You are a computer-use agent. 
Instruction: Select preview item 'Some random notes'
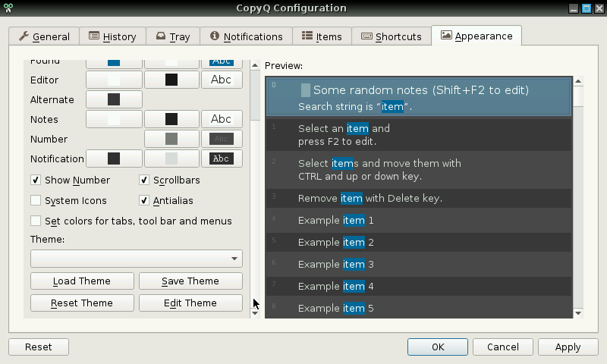(419, 97)
